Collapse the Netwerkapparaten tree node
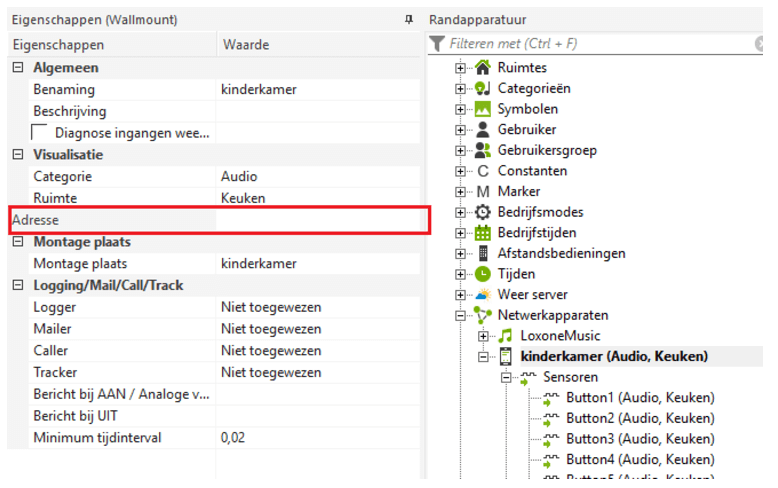The width and height of the screenshot is (778, 488). tap(461, 316)
